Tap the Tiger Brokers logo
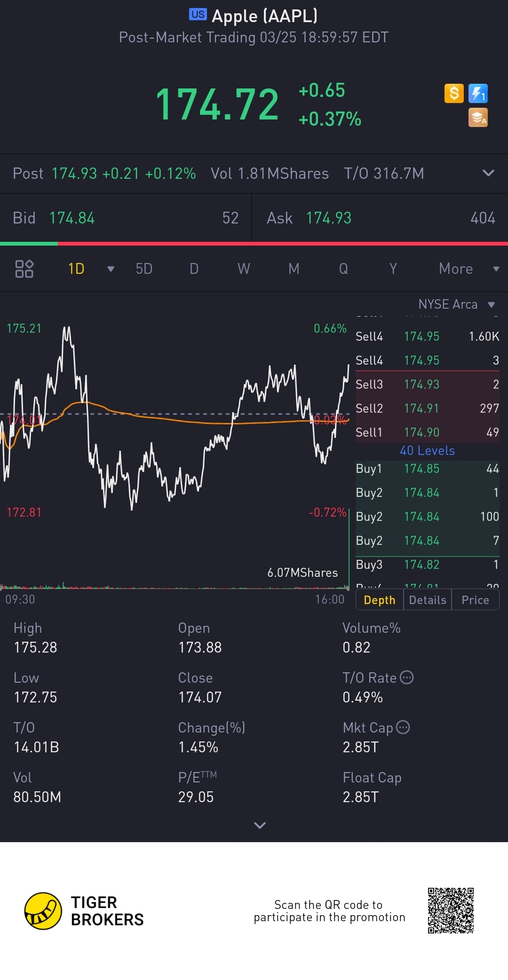Viewport: 508px width, 980px height. coord(84,911)
